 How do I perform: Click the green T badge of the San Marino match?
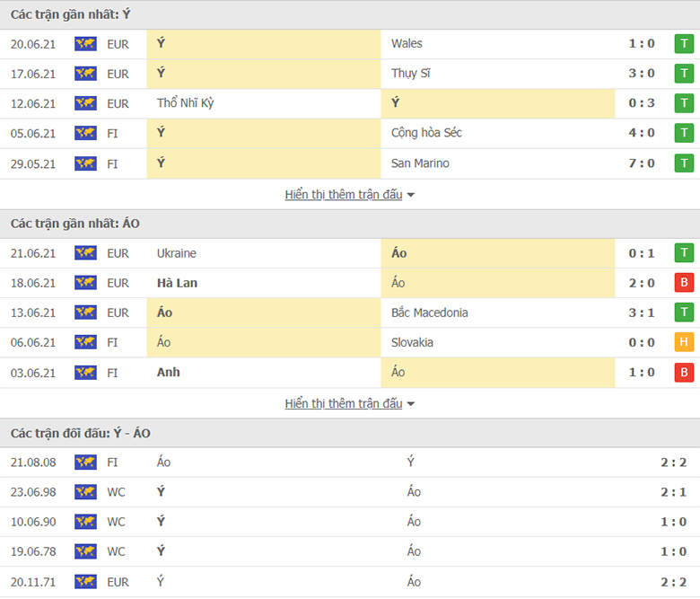pos(685,163)
